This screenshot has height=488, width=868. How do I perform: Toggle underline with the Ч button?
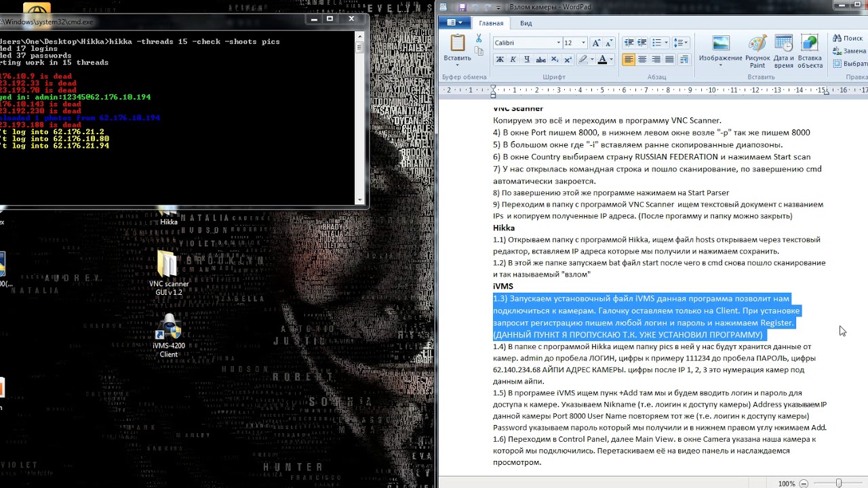pos(526,60)
